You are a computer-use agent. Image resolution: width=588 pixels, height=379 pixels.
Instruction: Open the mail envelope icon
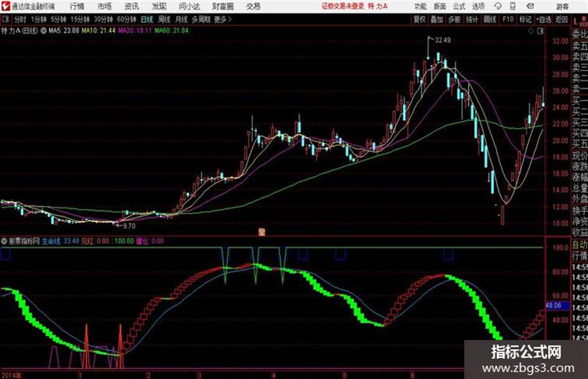(x=530, y=6)
